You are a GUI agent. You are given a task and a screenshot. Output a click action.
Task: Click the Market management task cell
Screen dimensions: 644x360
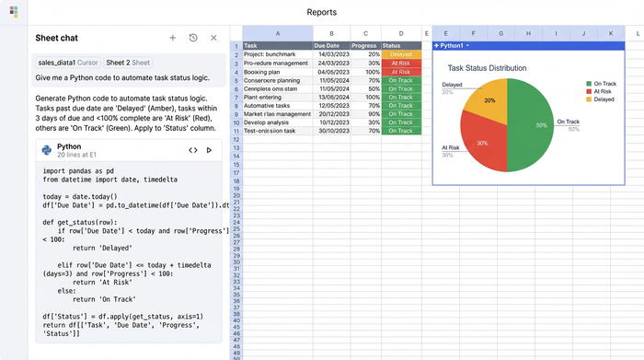tap(278, 114)
